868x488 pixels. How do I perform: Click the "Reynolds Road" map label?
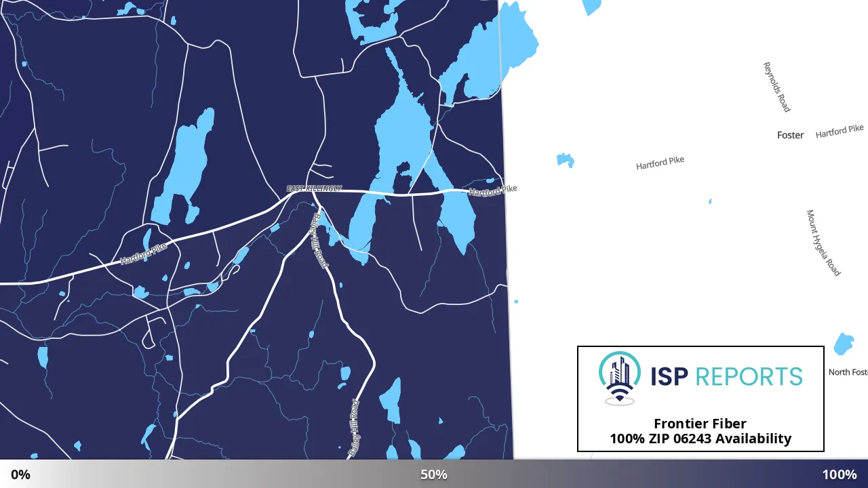[776, 87]
